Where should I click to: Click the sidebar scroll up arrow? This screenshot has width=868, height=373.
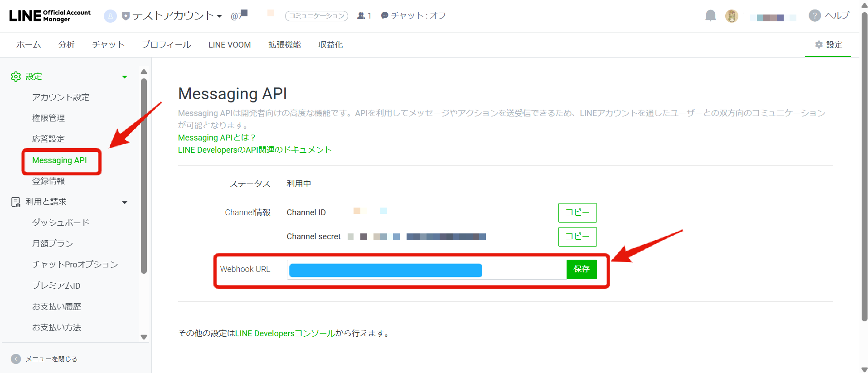(x=144, y=72)
